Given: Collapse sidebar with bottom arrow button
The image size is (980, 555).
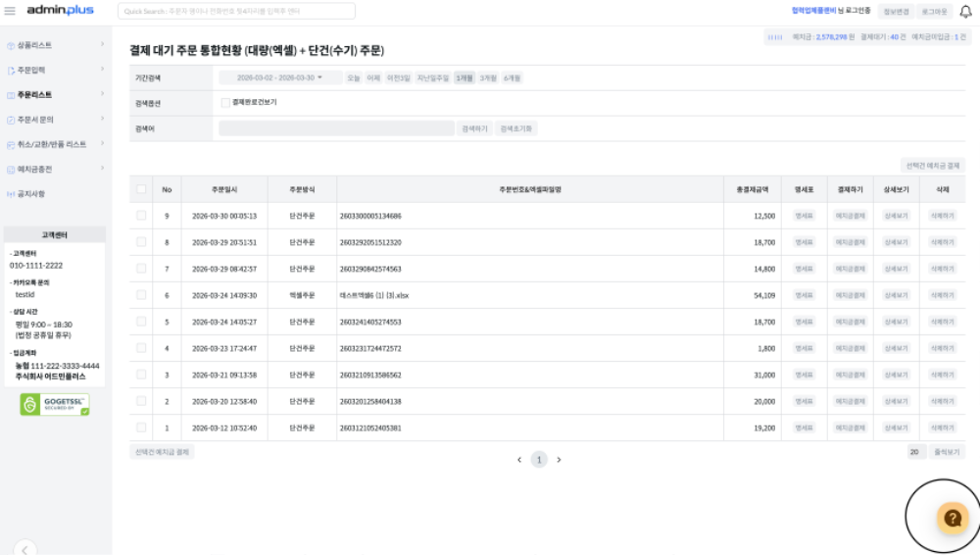Looking at the screenshot, I should click(x=25, y=549).
